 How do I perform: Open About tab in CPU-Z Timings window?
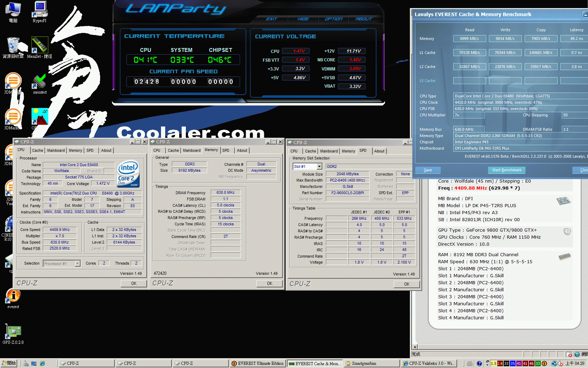pos(242,150)
